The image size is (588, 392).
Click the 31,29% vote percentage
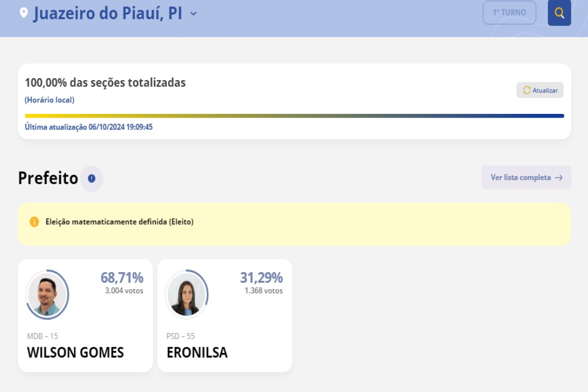(x=261, y=278)
